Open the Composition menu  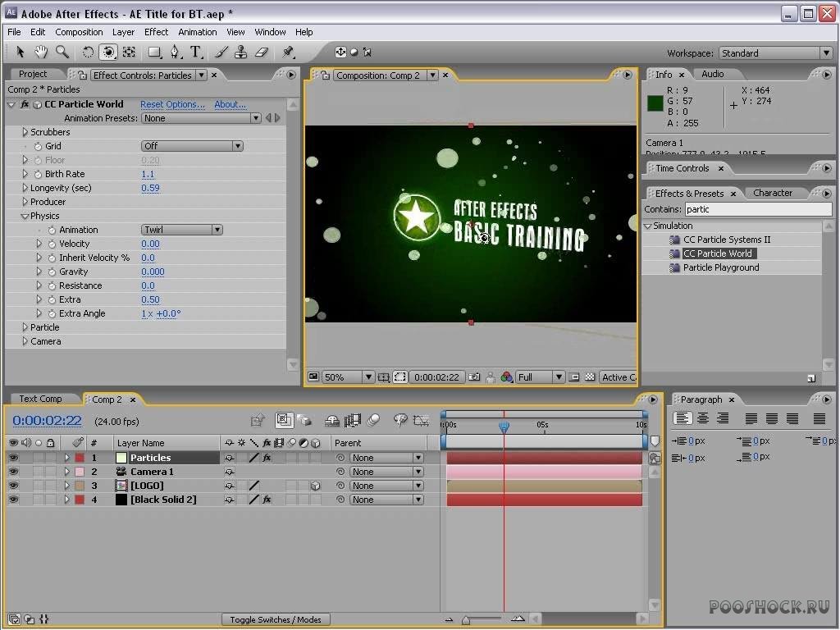click(79, 32)
